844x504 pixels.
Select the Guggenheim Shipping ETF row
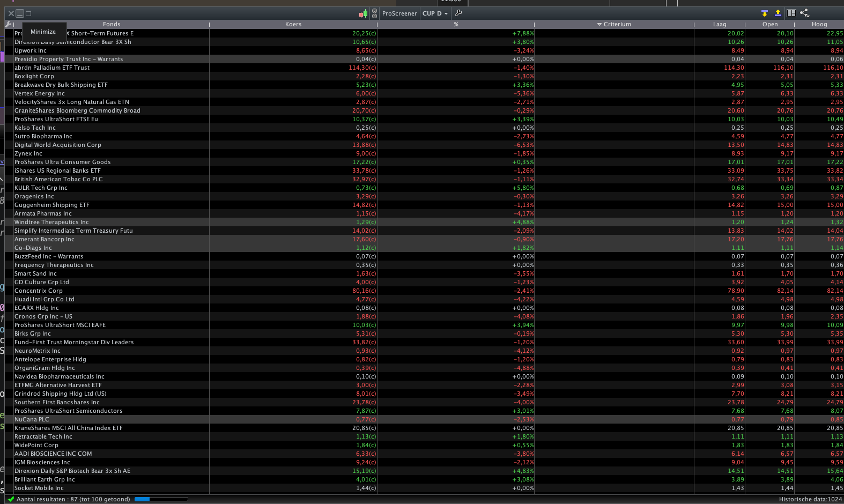[x=425, y=205]
